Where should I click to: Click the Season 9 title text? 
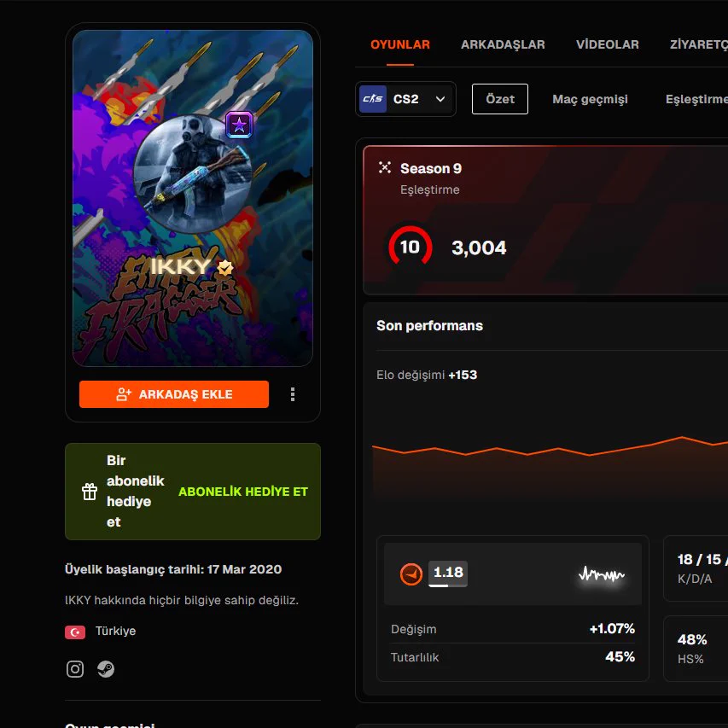[431, 168]
